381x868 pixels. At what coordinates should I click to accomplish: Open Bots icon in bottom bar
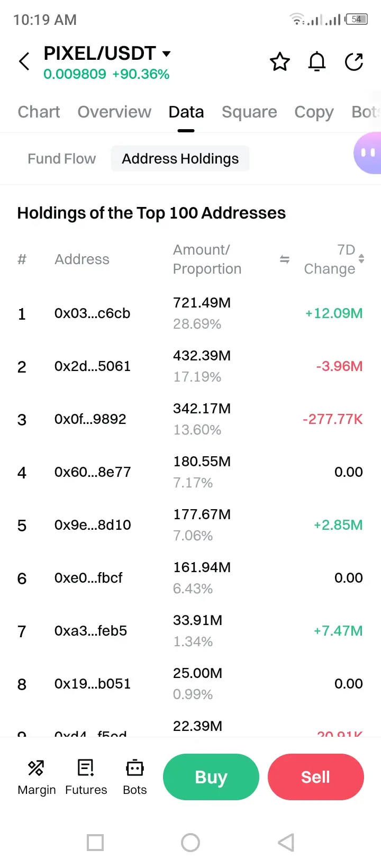(x=134, y=776)
